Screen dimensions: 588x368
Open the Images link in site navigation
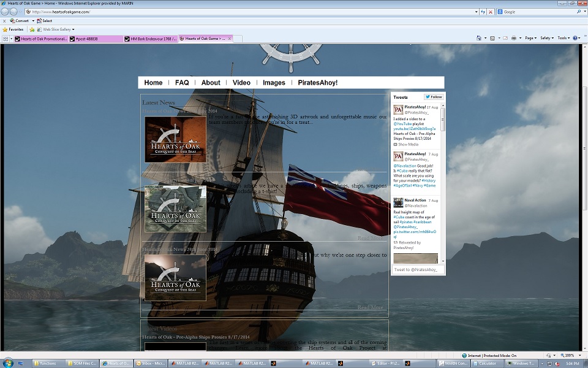click(x=274, y=83)
